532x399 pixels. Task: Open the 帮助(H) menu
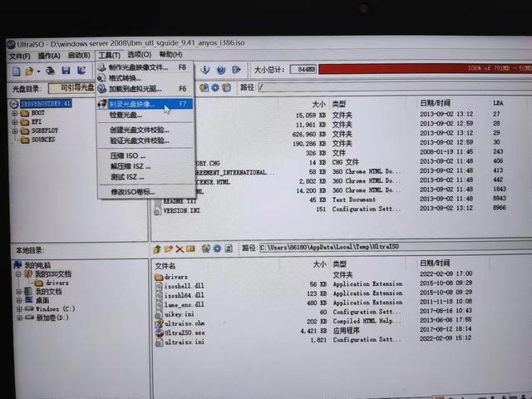pyautogui.click(x=170, y=54)
